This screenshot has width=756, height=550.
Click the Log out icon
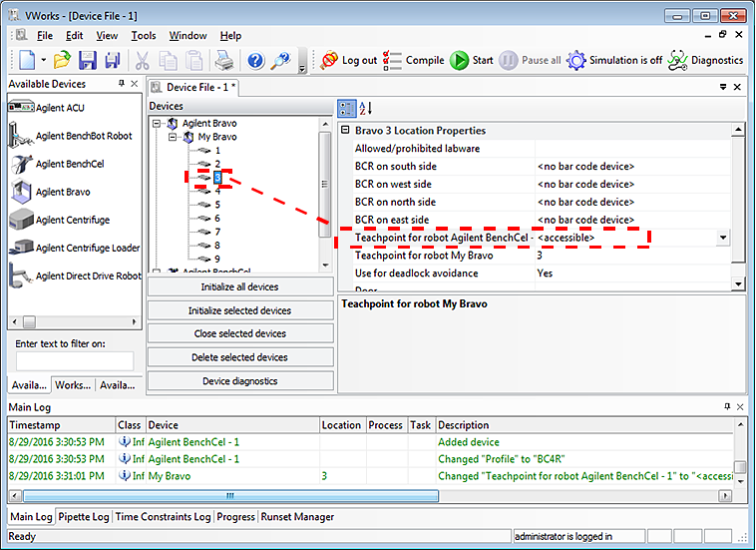330,60
